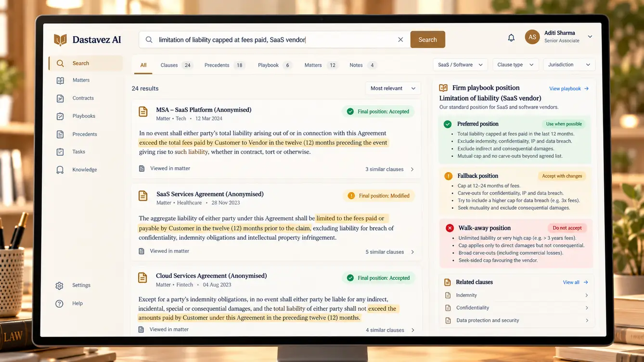Click Viewed in matter under MSA card
Viewport: 644px width, 362px height.
[165, 168]
